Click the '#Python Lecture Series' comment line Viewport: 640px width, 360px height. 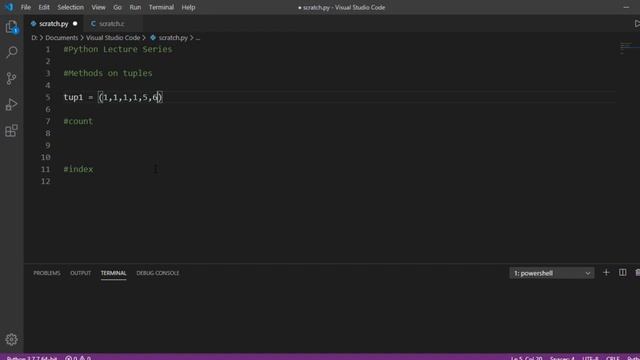[118, 49]
